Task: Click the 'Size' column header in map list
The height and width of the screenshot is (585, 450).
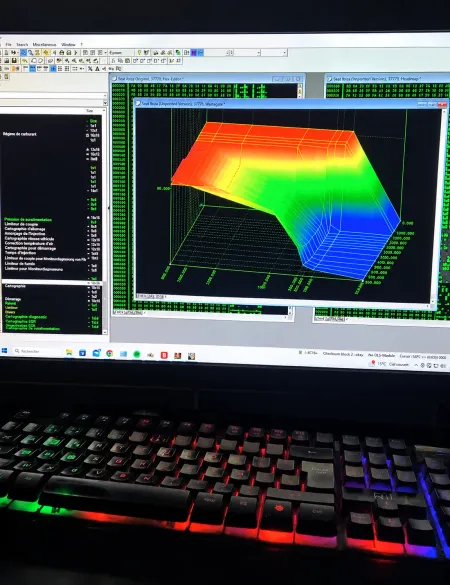Action: tap(90, 111)
